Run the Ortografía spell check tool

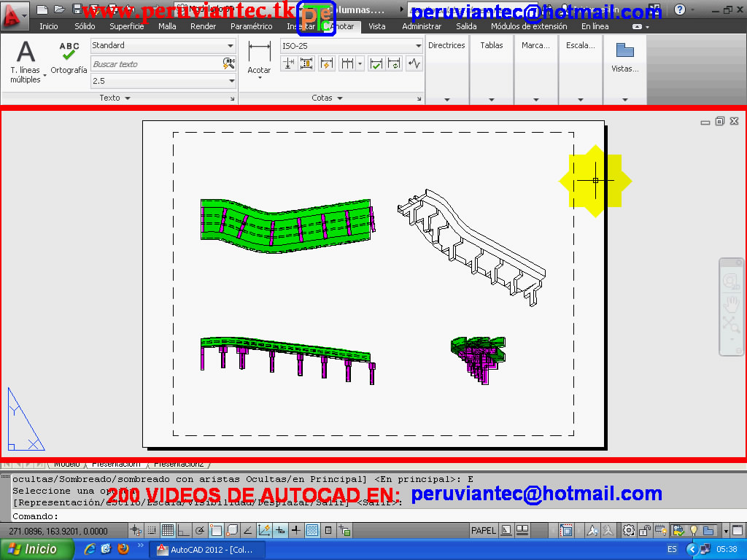(x=69, y=58)
